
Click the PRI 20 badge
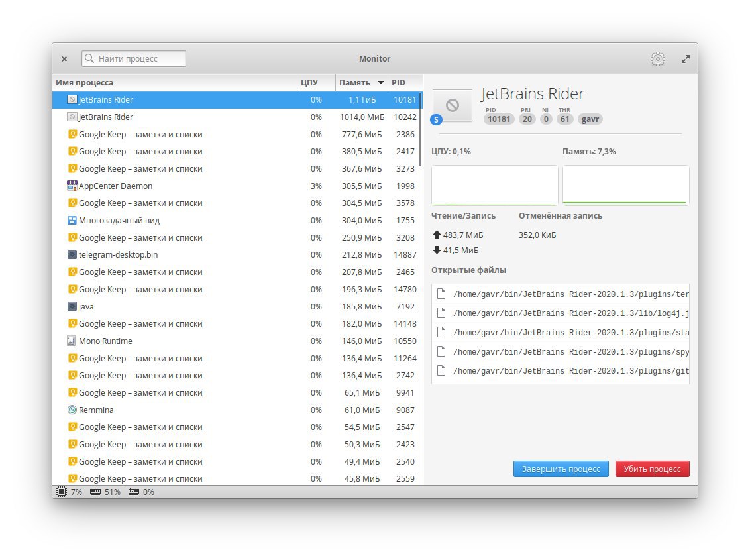(x=527, y=119)
